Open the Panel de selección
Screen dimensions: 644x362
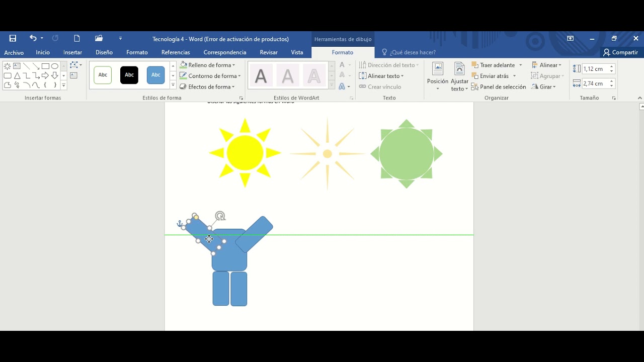[499, 86]
